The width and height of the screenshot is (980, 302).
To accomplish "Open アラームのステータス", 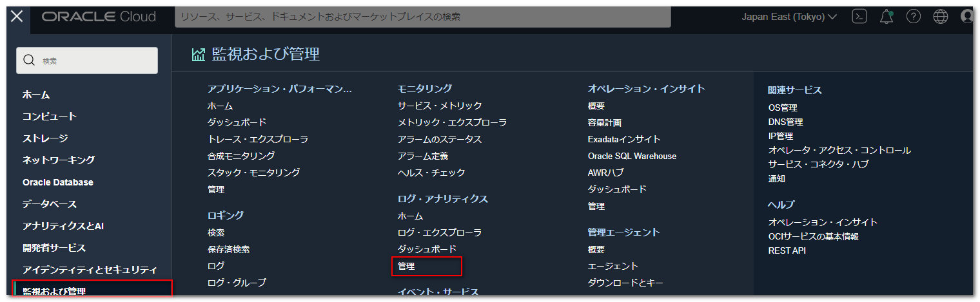I will 440,139.
